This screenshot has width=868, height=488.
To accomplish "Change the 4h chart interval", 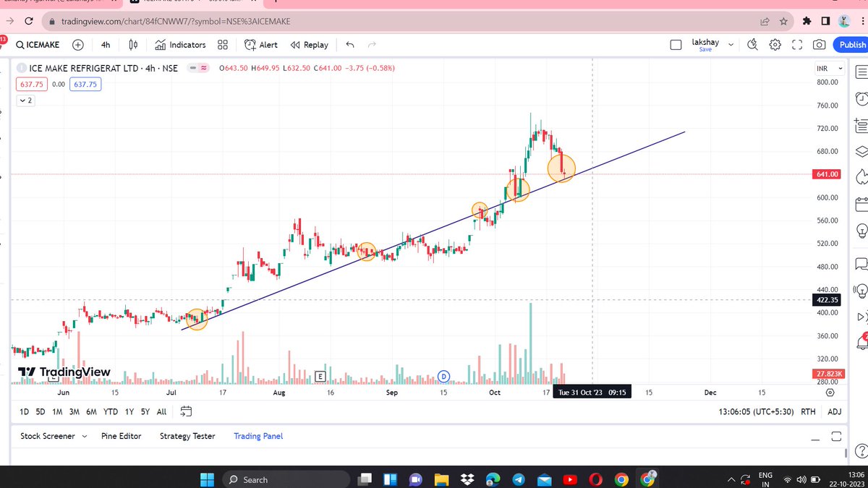I will (x=106, y=45).
